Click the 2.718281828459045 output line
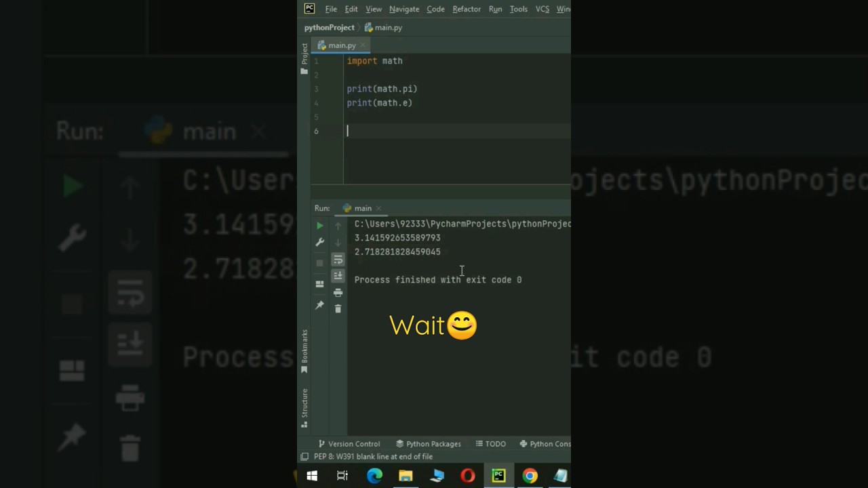 pyautogui.click(x=397, y=251)
